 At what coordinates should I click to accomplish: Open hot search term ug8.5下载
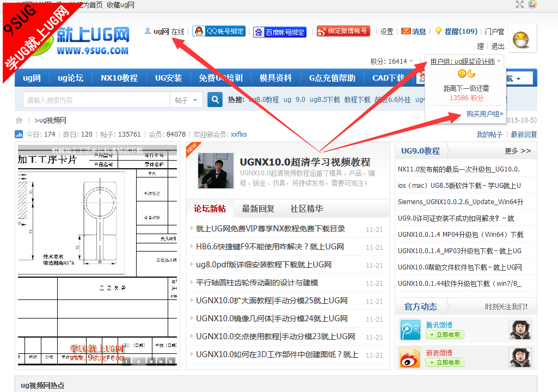(x=324, y=100)
